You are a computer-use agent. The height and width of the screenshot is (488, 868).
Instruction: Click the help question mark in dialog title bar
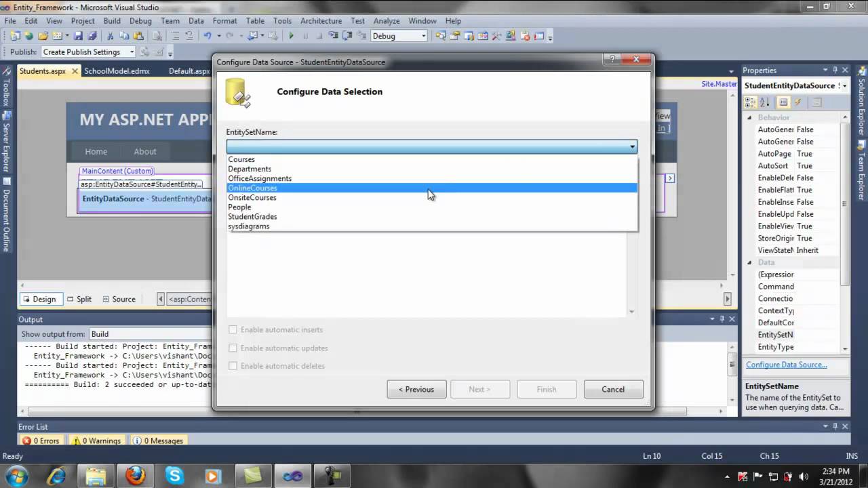tap(612, 60)
